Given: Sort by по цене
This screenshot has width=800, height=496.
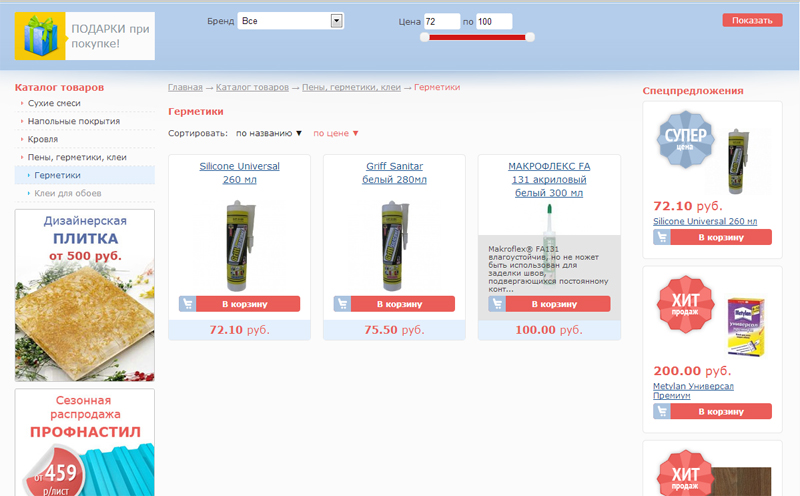Looking at the screenshot, I should [x=331, y=133].
